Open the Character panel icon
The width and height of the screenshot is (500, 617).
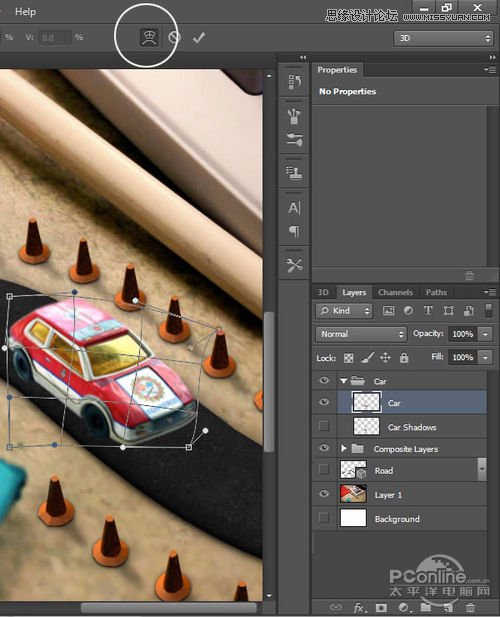pos(294,208)
